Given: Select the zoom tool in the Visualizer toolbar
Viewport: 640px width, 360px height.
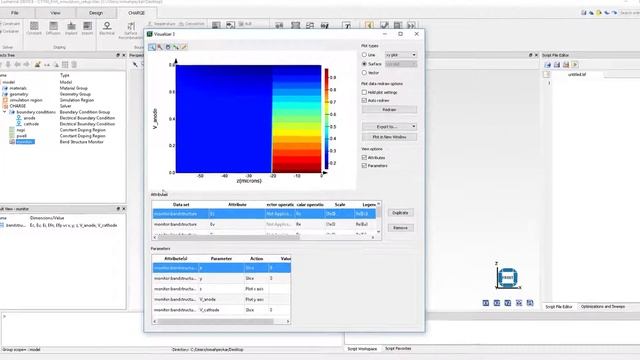Looking at the screenshot, I should click(x=152, y=47).
